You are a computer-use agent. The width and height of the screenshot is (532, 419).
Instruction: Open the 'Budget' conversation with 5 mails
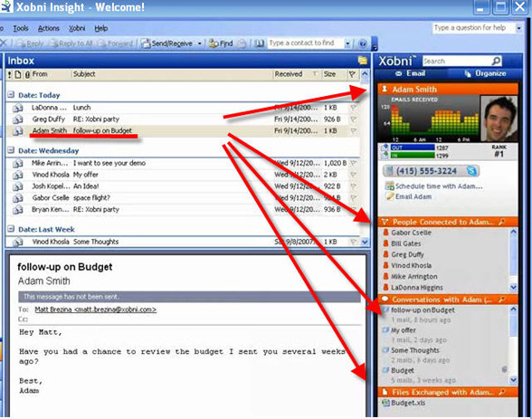[403, 370]
